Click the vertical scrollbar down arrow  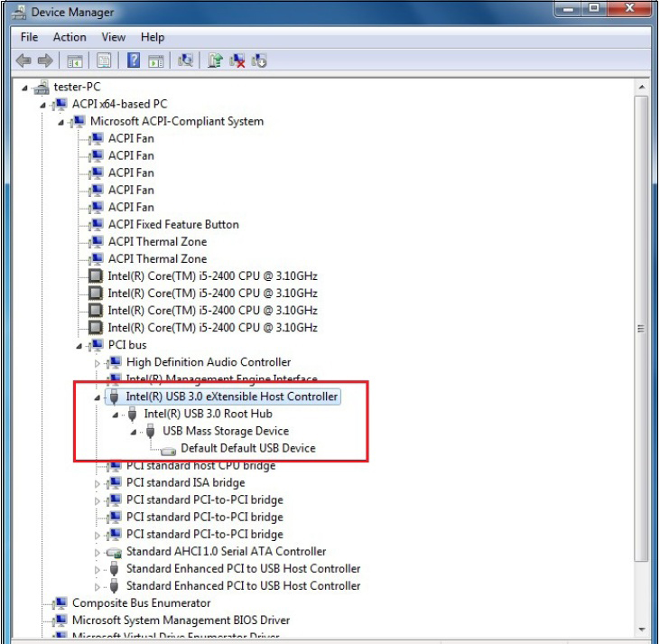(641, 630)
